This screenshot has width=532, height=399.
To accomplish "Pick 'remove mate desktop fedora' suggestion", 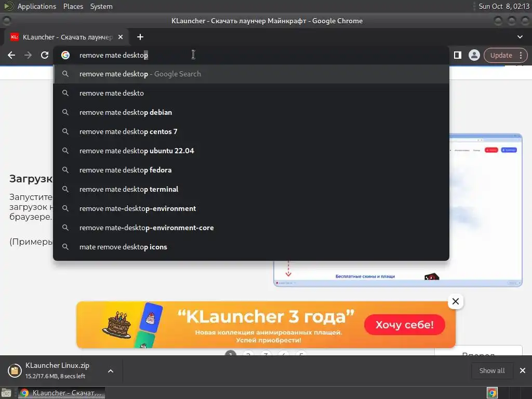I will [251, 170].
